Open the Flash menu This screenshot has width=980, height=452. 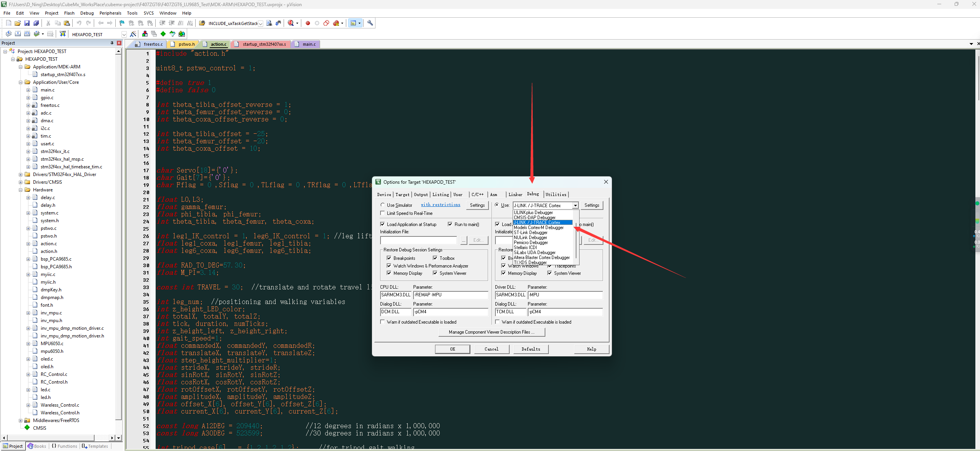coord(69,13)
